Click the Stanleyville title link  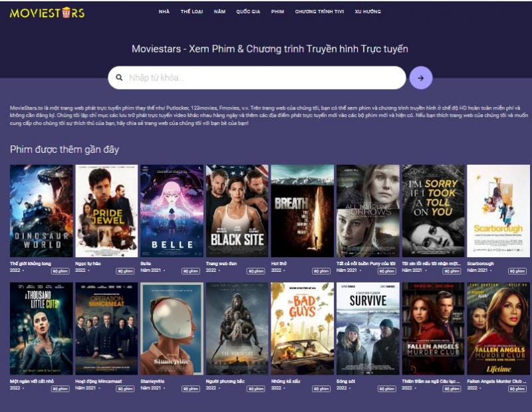pyautogui.click(x=152, y=381)
